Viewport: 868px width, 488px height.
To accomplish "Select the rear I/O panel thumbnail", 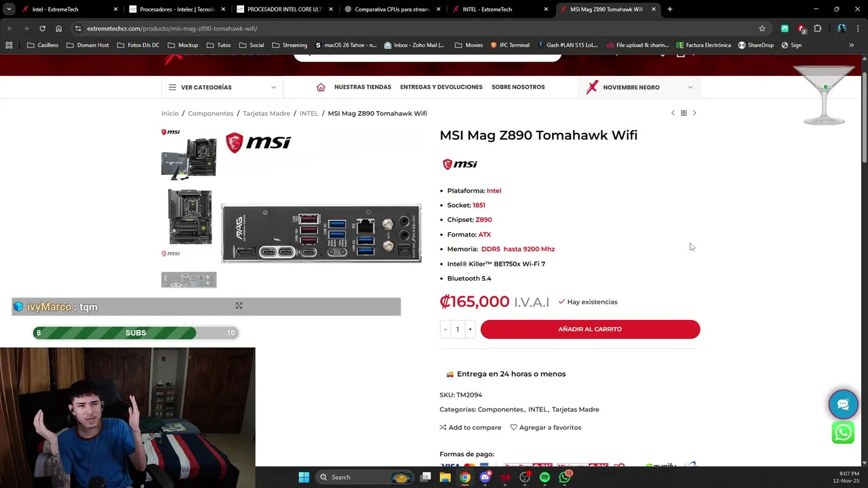I will point(189,279).
